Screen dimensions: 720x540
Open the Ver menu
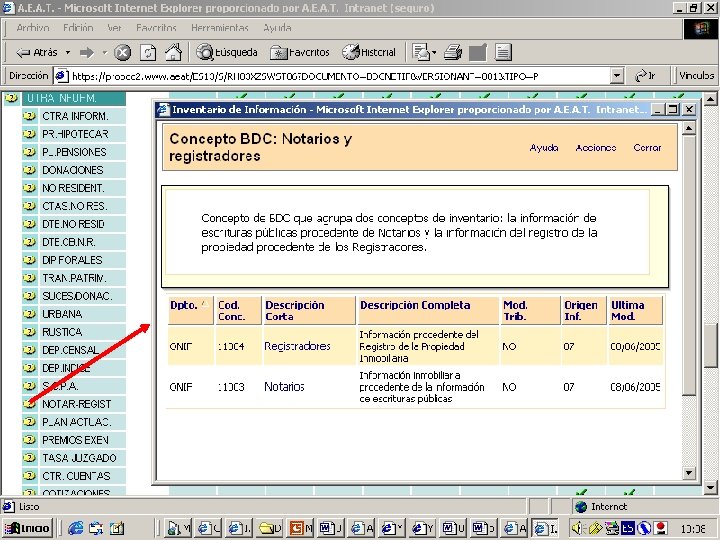click(114, 28)
